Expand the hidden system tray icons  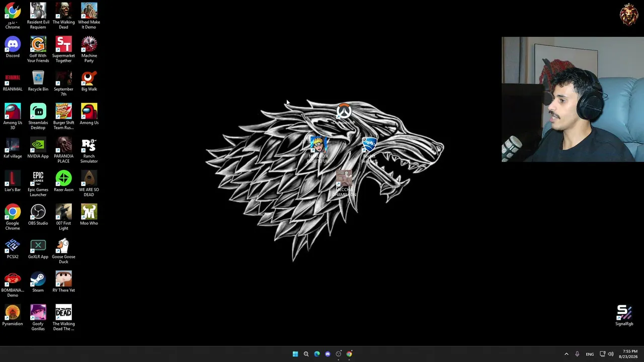point(566,354)
